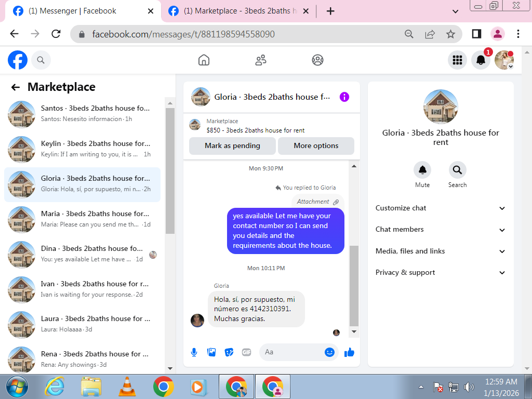Send a thumbs-up like
The height and width of the screenshot is (399, 532).
tap(349, 352)
